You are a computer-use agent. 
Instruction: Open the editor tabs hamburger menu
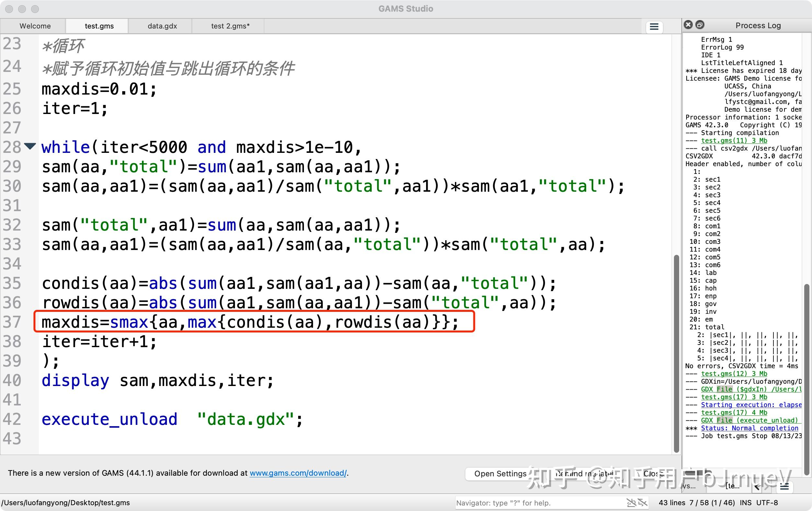(654, 27)
